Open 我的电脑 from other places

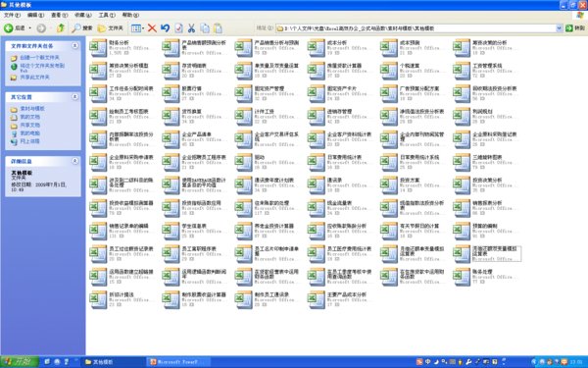(30, 133)
